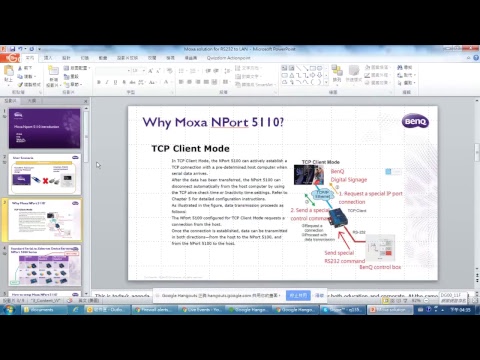This screenshot has height=360, width=480.
Task: Open the Shape Effects dropdown
Action: 377,83
